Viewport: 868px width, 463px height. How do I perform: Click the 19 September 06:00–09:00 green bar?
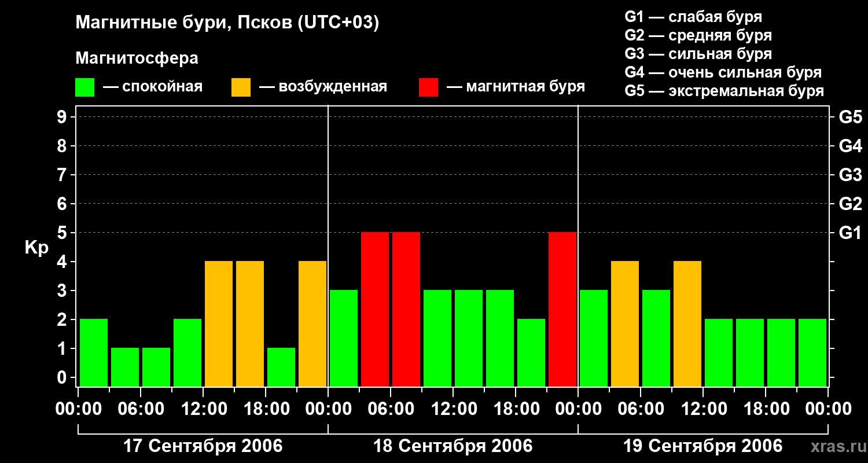[656, 338]
